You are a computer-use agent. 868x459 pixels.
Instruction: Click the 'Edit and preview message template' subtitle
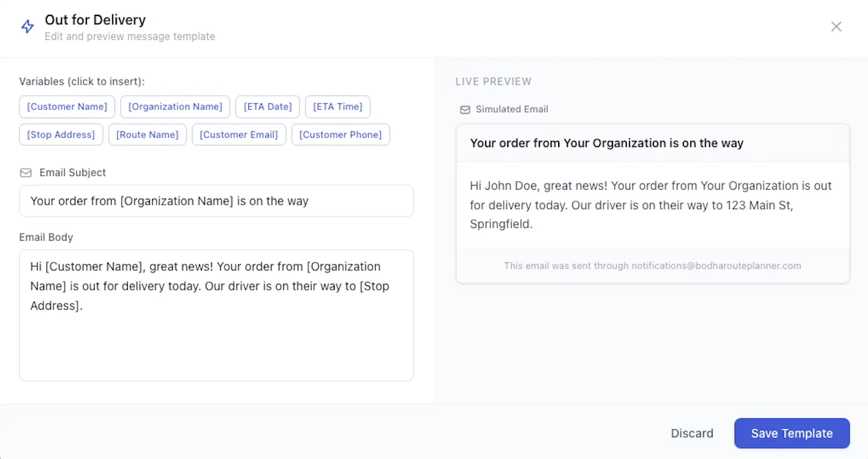coord(130,36)
